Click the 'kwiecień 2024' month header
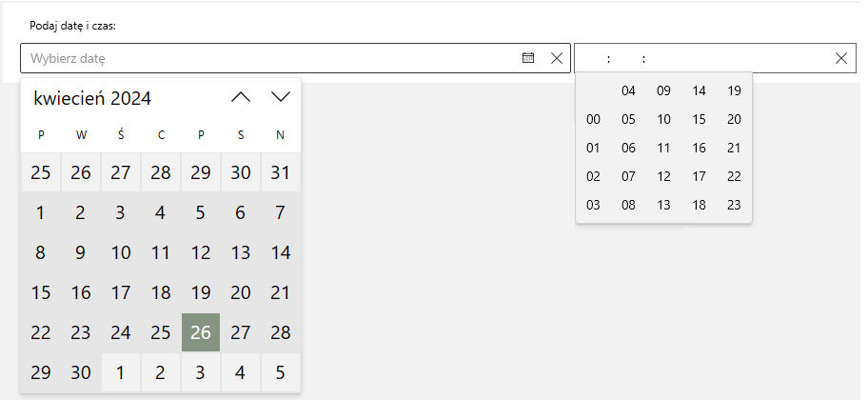 point(92,98)
